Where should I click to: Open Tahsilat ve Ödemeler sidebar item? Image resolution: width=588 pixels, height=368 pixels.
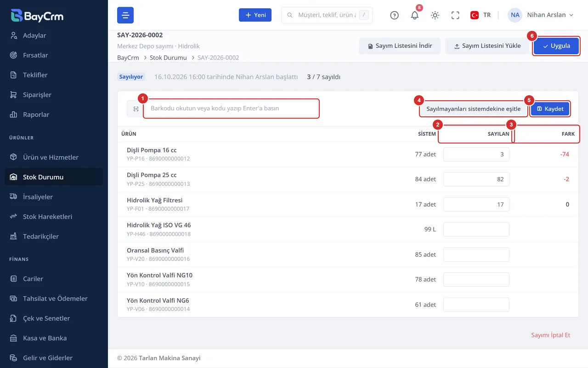(x=54, y=299)
